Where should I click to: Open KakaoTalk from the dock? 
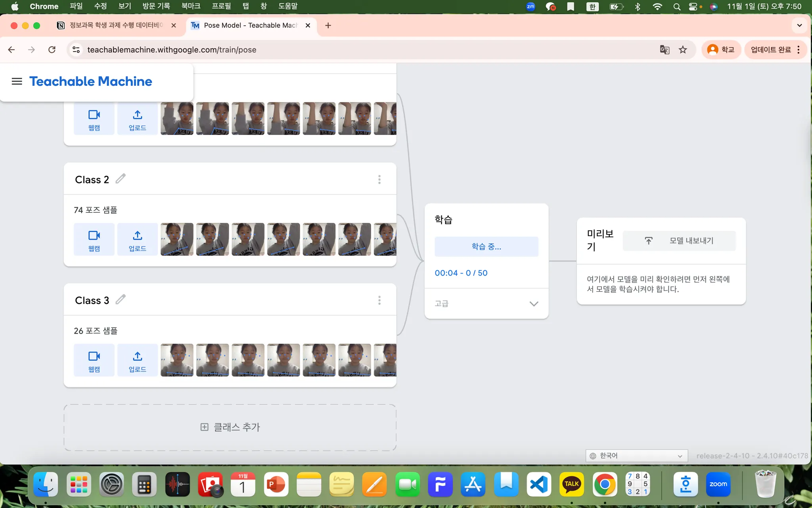(571, 484)
